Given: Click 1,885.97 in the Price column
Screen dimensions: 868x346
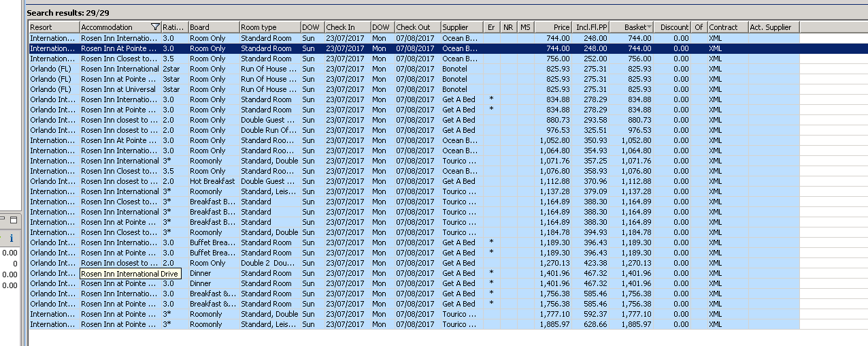Looking at the screenshot, I should point(554,324).
